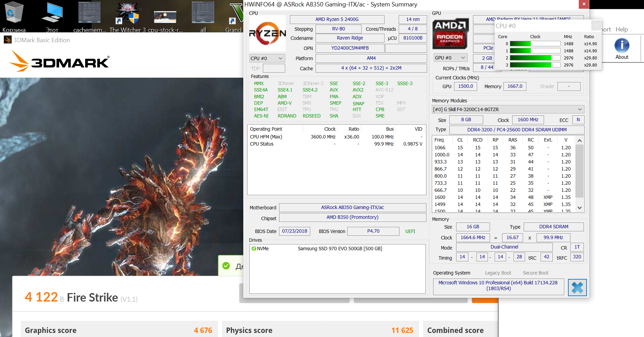Click the Ryzen logo in HWiNFO
Image resolution: width=644 pixels, height=337 pixels.
(268, 33)
